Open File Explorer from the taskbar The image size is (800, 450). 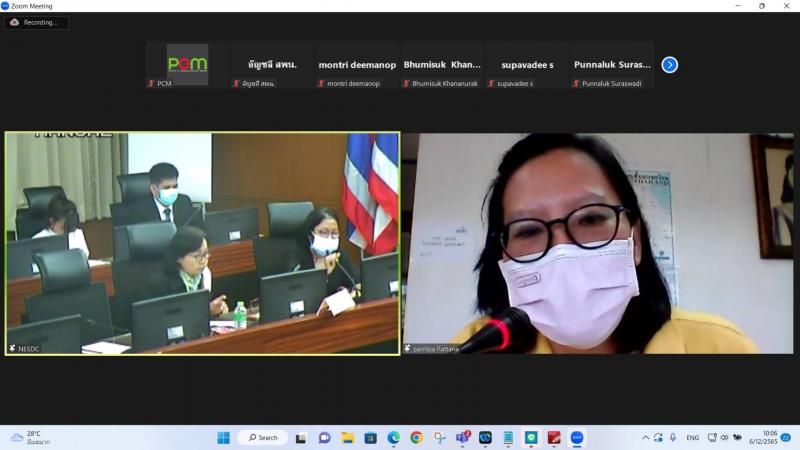click(348, 438)
